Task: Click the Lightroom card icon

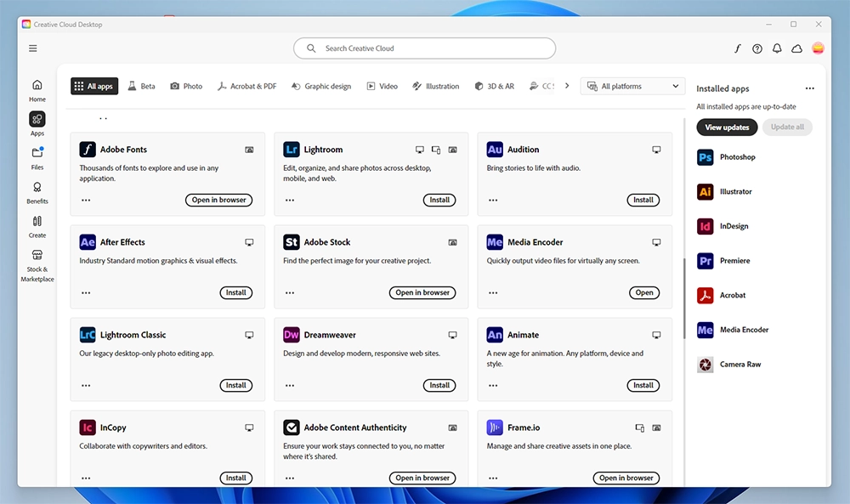Action: [291, 150]
